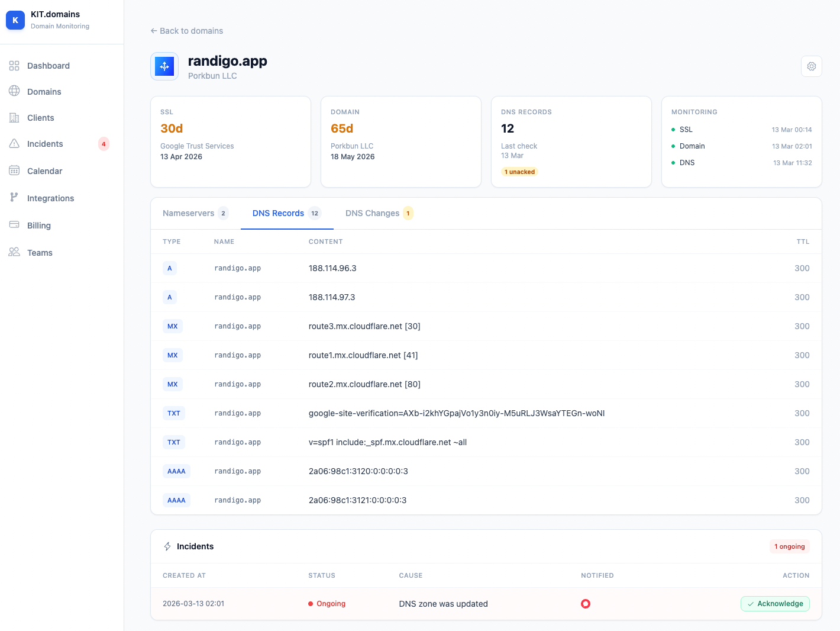Click the 1 unacked badge under Last check
This screenshot has height=631, width=840.
coord(519,172)
